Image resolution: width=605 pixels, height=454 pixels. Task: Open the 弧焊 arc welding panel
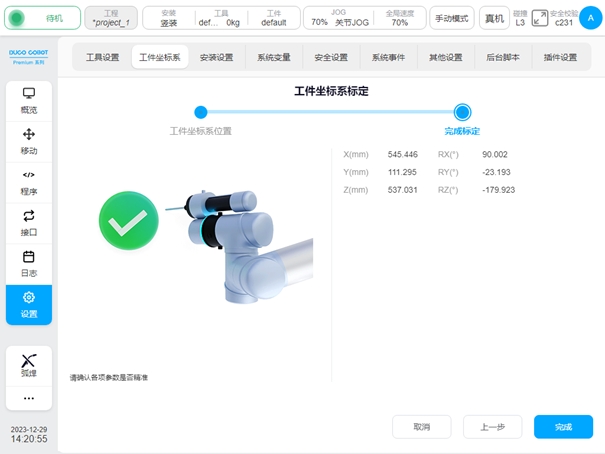(29, 364)
